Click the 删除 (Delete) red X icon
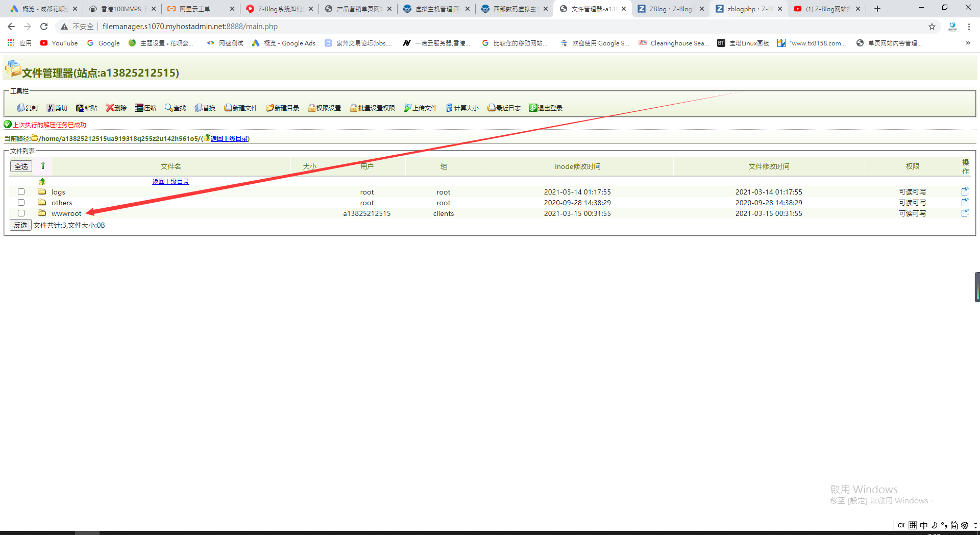Viewport: 980px width, 535px height. [x=110, y=108]
